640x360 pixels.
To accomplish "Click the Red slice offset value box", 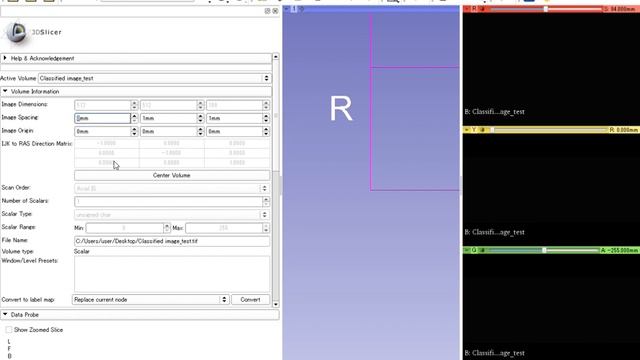I will tap(621, 9).
